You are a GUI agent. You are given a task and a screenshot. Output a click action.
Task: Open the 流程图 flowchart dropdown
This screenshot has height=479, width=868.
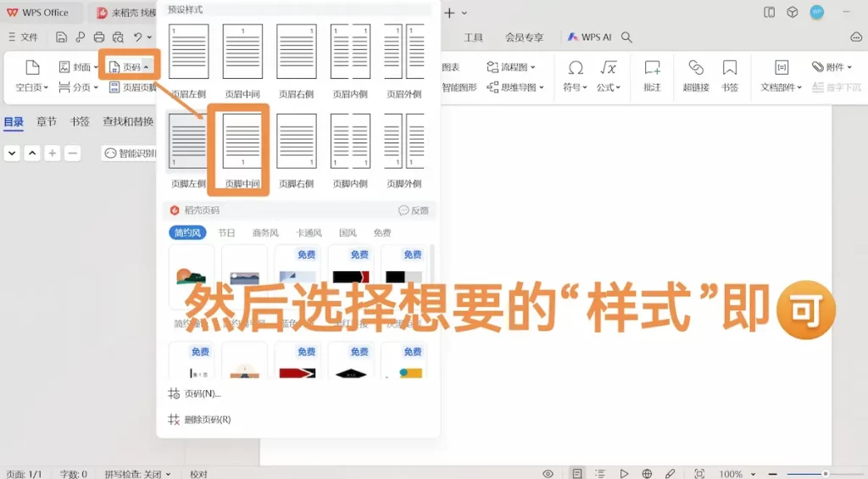[510, 67]
